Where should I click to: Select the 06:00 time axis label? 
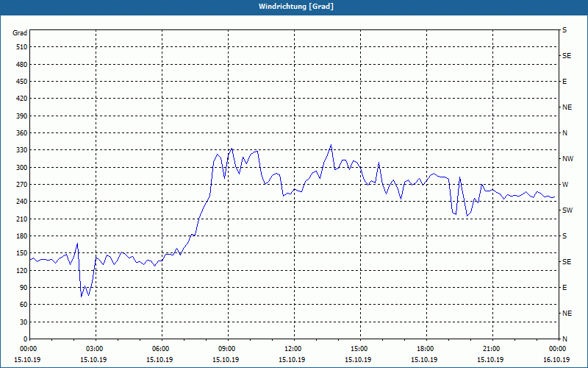(159, 349)
